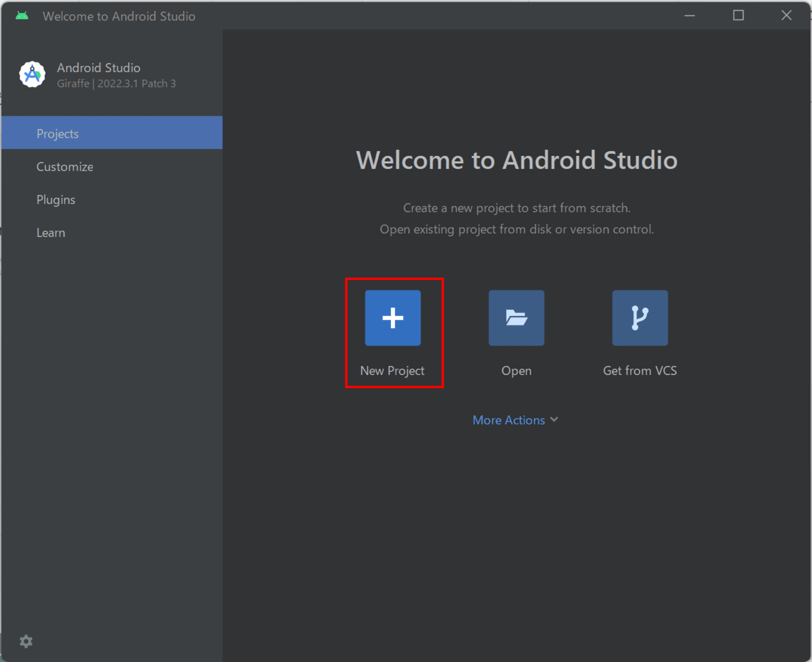Viewport: 812px width, 662px height.
Task: Click the Android robot icon in the title bar
Action: click(22, 16)
